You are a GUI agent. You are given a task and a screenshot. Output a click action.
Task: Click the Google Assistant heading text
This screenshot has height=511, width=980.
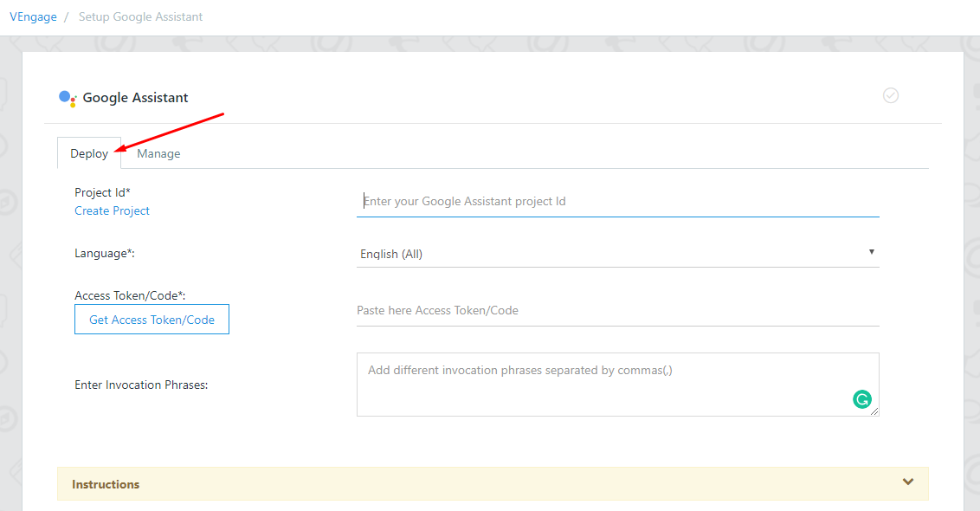(x=135, y=98)
